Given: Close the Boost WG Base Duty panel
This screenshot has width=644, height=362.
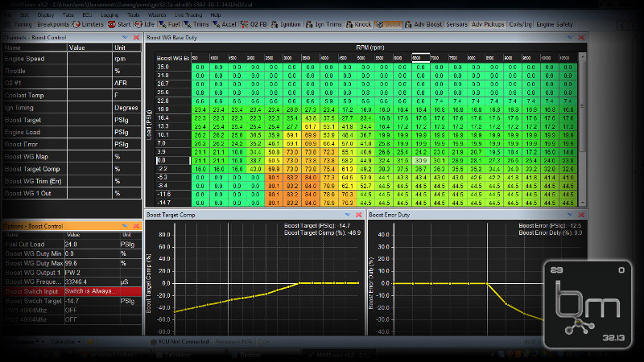Looking at the screenshot, I should 581,37.
